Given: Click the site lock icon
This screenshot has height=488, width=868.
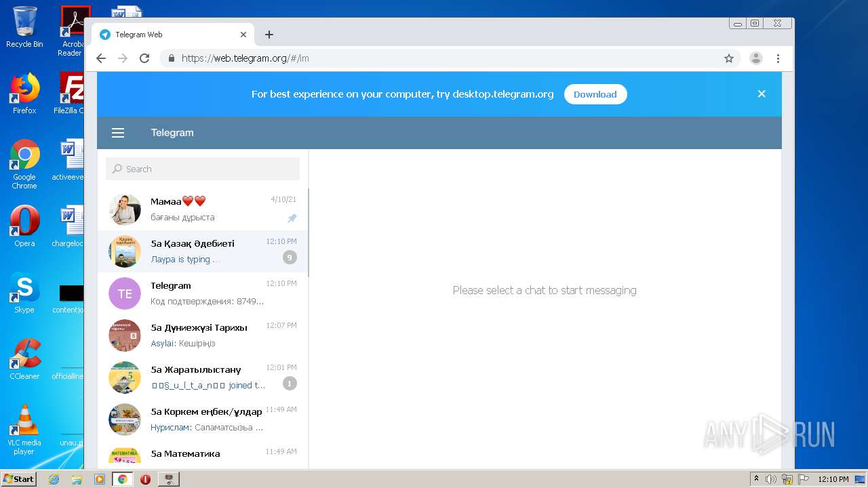Looking at the screenshot, I should 172,58.
